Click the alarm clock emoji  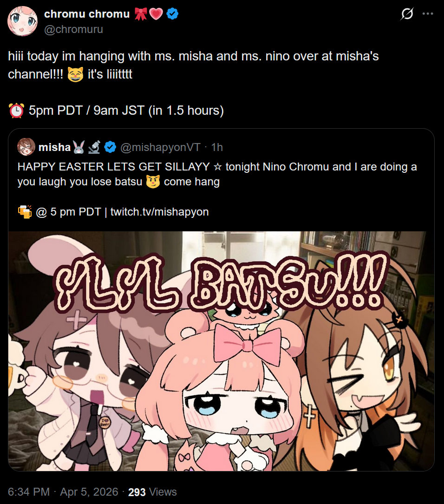16,110
